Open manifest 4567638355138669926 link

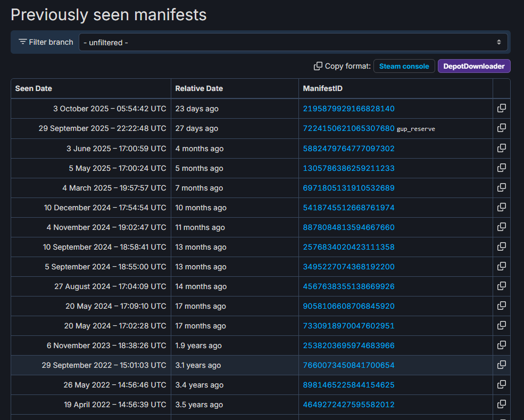(348, 286)
